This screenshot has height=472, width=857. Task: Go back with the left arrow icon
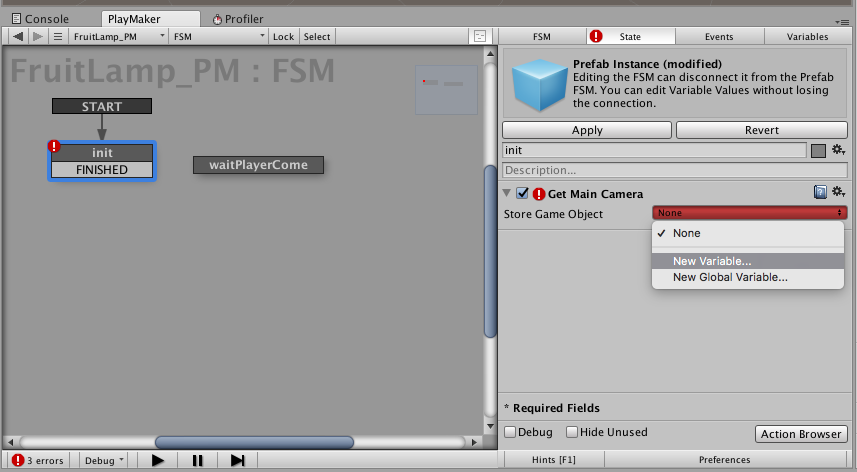click(x=17, y=37)
